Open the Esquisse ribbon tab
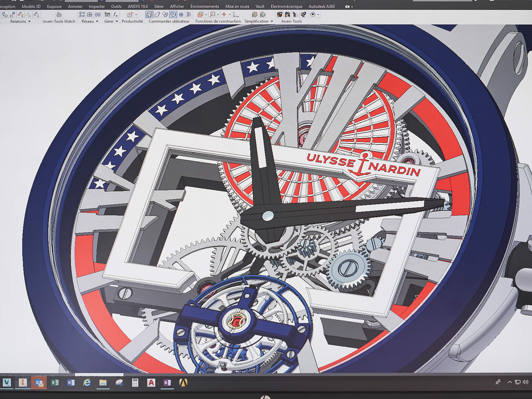Viewport: 532px width, 399px height. click(54, 6)
